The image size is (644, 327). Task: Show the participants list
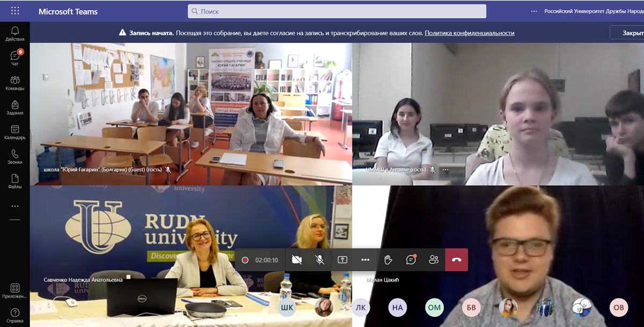[434, 260]
